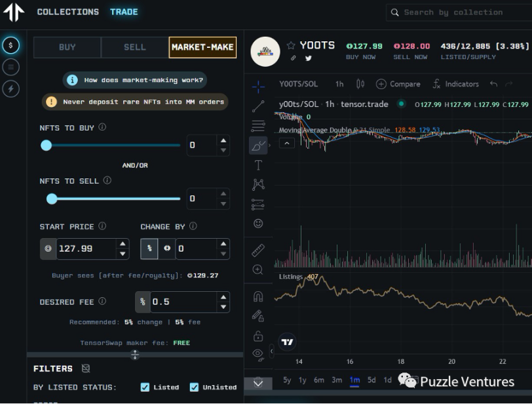Viewport: 532px width, 404px height.
Task: Click the zoom in magnifier tool
Action: coord(258,270)
